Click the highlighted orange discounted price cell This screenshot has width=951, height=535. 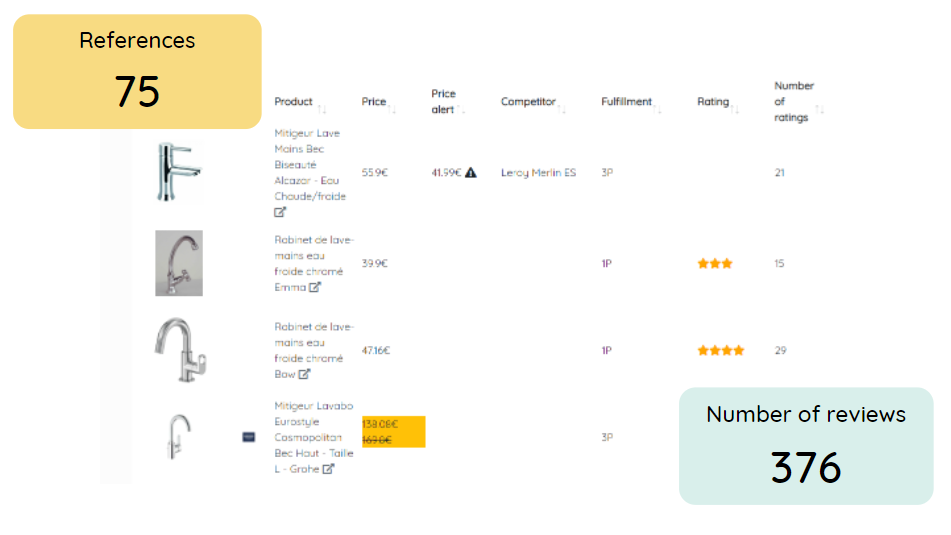[x=394, y=432]
